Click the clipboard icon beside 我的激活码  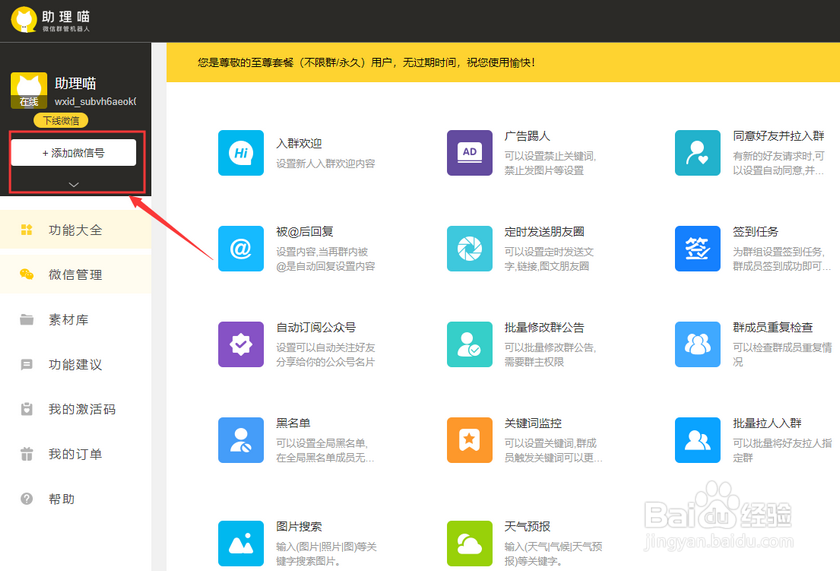point(26,409)
